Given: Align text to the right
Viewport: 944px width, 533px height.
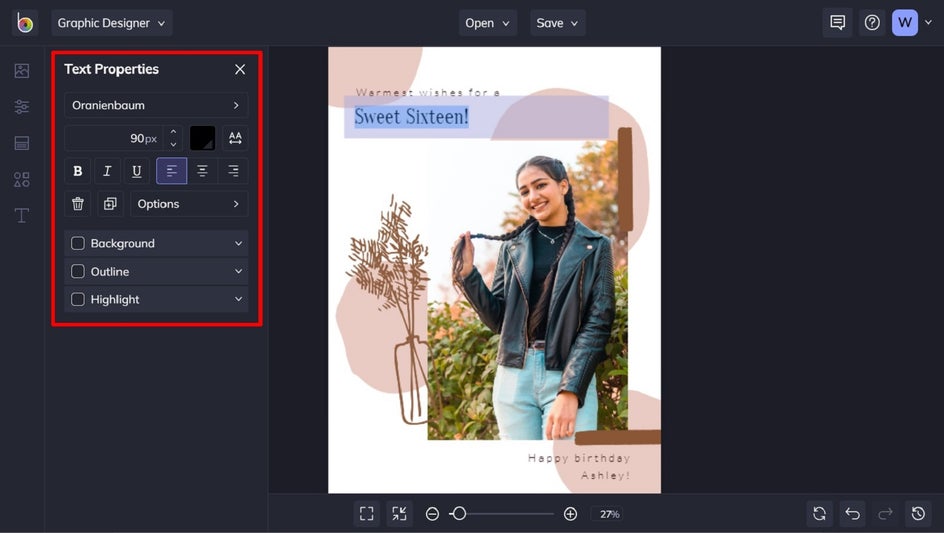Looking at the screenshot, I should coord(233,171).
